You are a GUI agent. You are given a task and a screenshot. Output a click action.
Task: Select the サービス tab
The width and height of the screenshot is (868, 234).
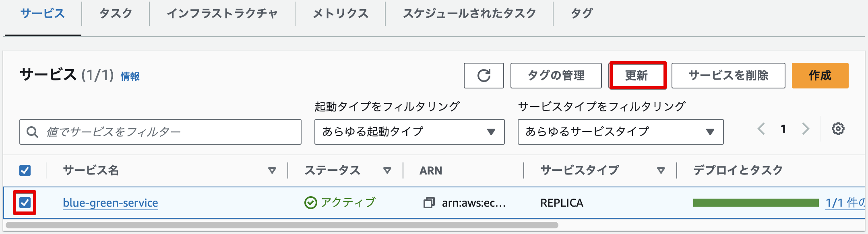tap(43, 14)
